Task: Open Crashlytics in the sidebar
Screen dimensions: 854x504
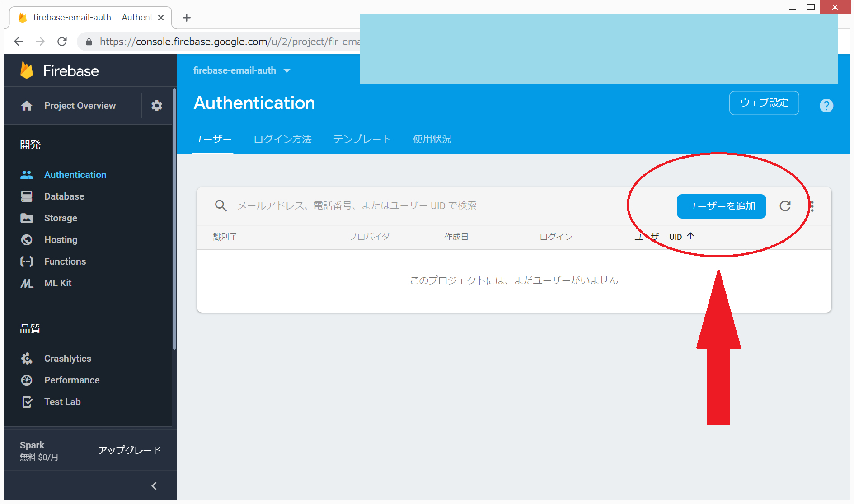Action: click(x=67, y=359)
